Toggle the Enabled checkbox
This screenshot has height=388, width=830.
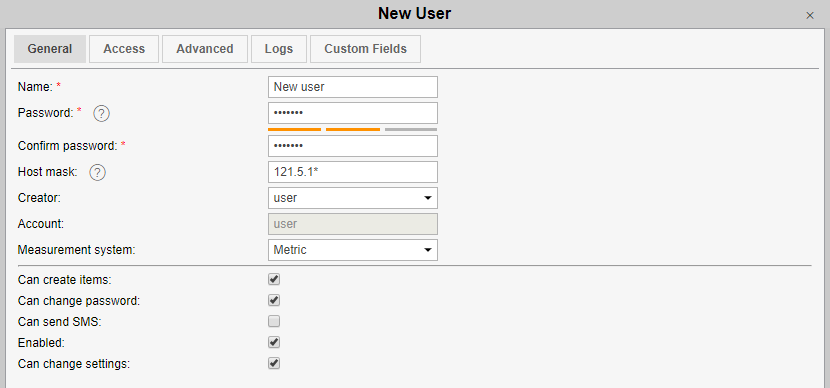274,342
